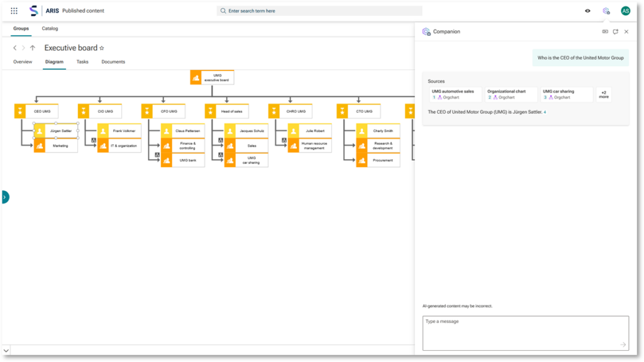Expand the bottom panel chevron
The height and width of the screenshot is (362, 644).
6,350
